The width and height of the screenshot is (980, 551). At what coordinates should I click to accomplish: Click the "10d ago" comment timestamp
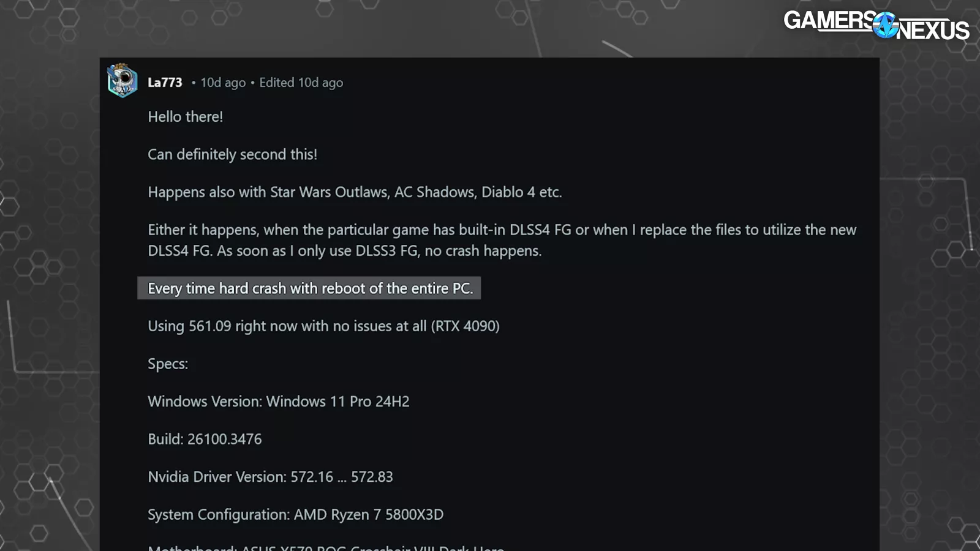point(223,83)
